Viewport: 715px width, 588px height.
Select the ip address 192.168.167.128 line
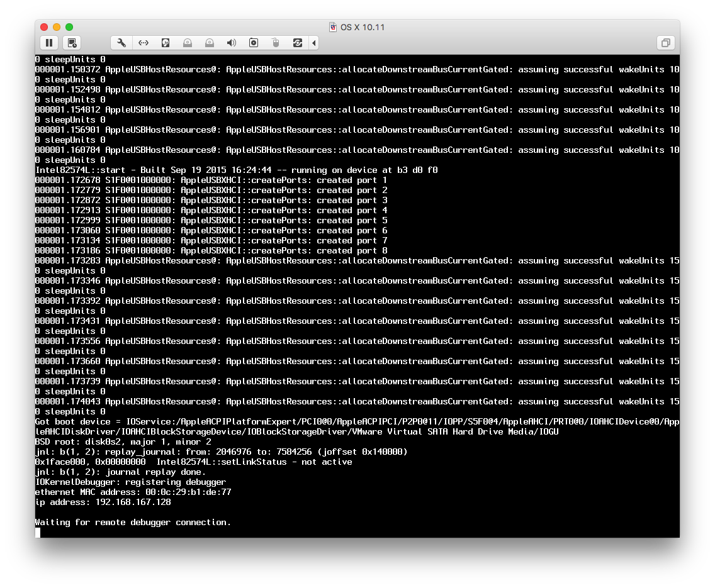[x=102, y=502]
